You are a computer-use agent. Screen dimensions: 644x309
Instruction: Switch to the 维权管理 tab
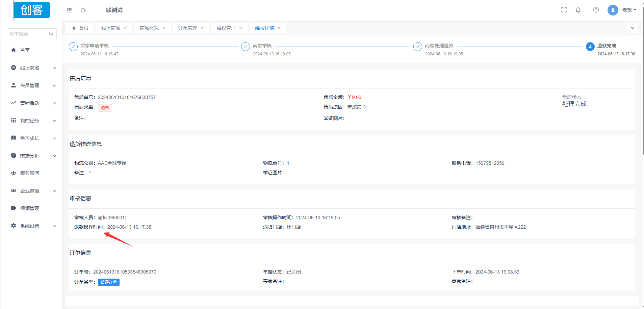click(x=226, y=28)
